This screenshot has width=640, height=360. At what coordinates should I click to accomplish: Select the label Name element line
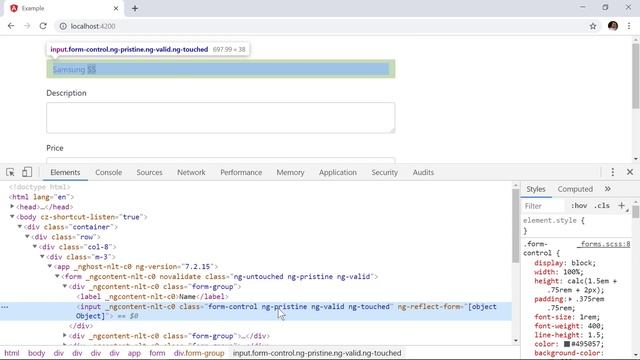(153, 296)
